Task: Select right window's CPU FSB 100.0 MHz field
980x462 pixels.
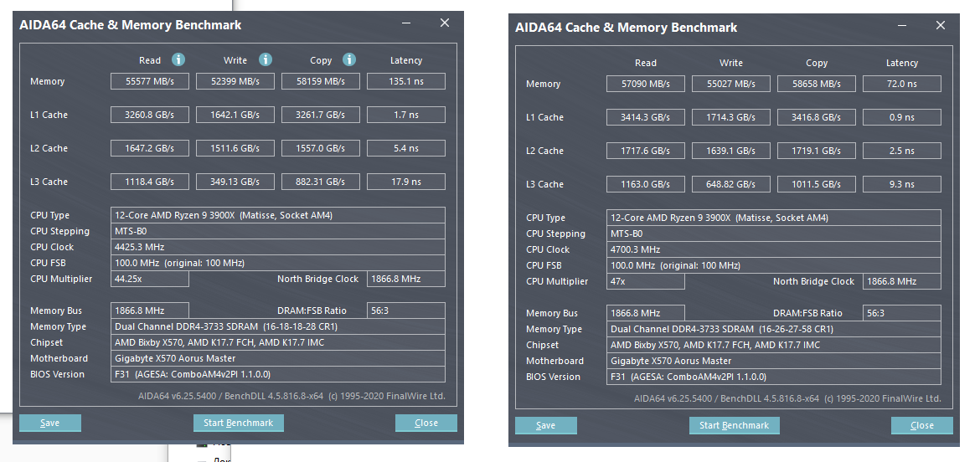Action: pos(774,265)
